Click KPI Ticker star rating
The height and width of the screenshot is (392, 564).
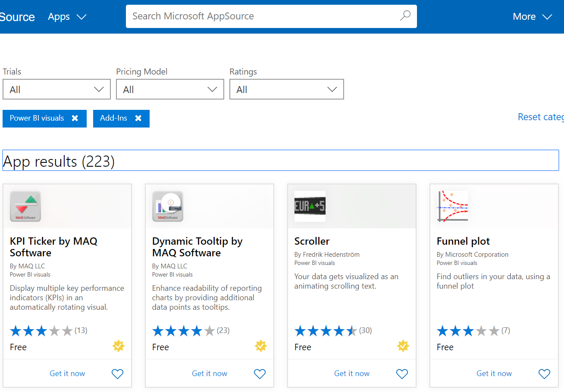coord(41,331)
